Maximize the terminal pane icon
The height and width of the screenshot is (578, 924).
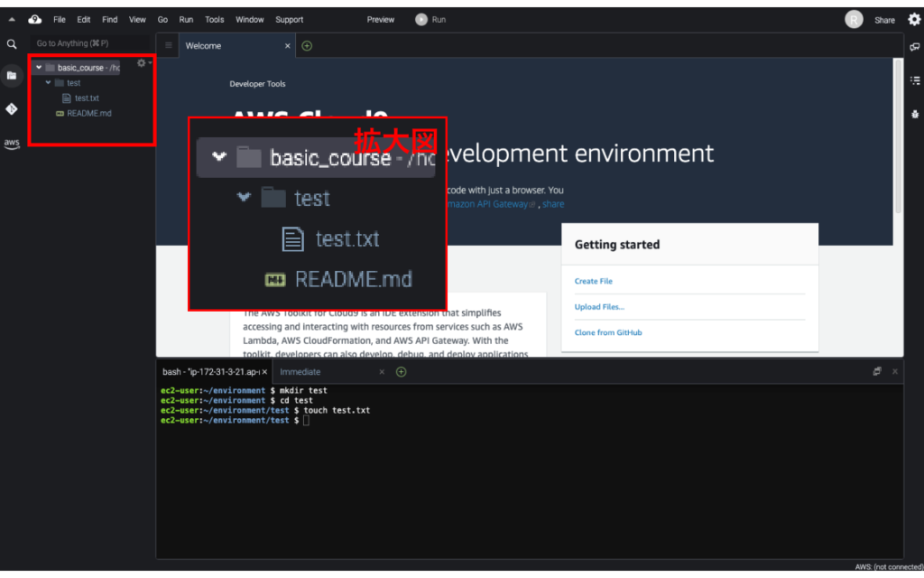click(x=877, y=371)
